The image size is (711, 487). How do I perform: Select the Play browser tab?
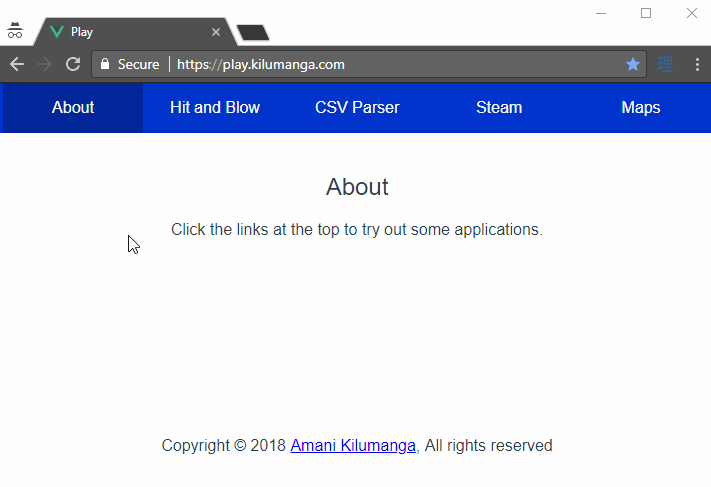point(135,32)
